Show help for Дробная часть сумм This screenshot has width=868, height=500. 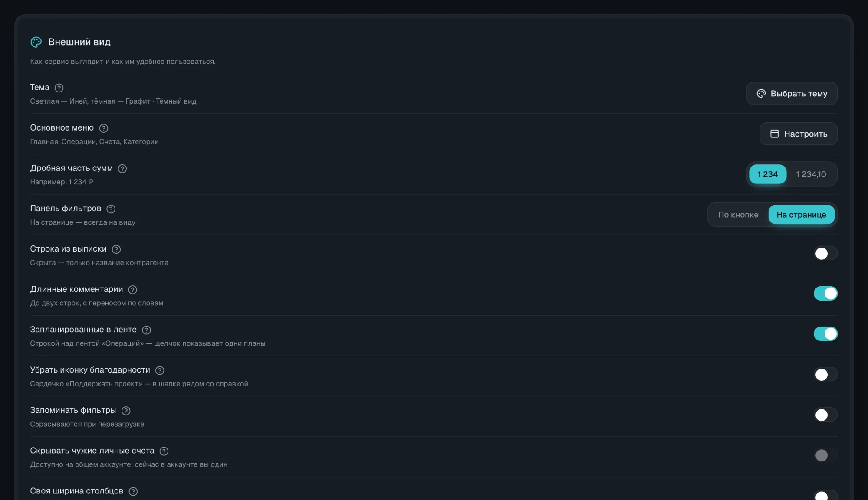coord(122,169)
